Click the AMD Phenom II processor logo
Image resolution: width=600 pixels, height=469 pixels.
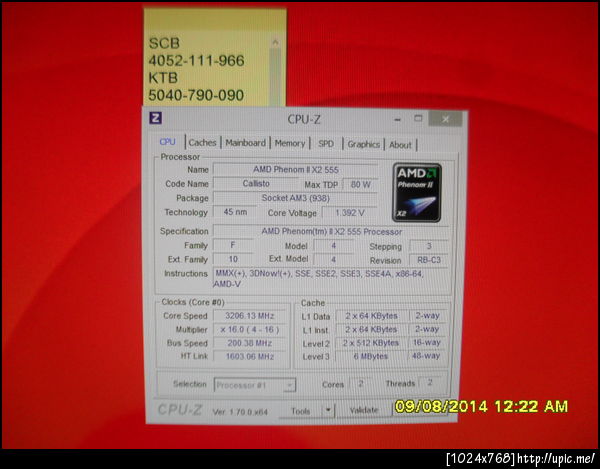tap(417, 192)
